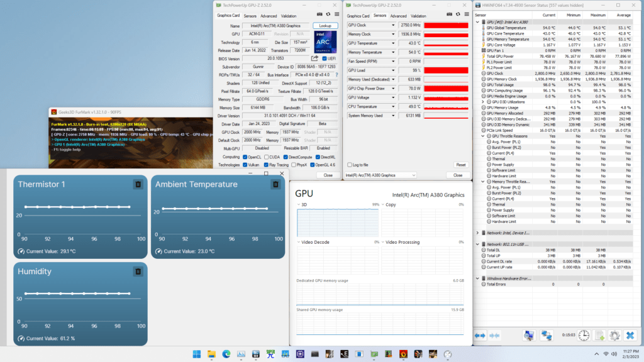Enable Log to file checkbox
This screenshot has width=644, height=362.
pos(350,165)
